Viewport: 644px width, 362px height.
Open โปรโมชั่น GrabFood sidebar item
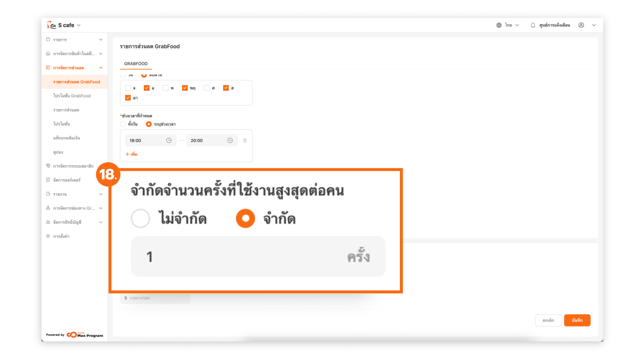pos(72,96)
